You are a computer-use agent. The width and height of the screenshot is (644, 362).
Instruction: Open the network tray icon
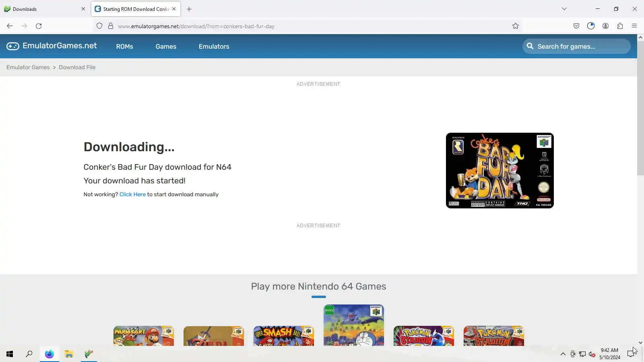(x=582, y=354)
